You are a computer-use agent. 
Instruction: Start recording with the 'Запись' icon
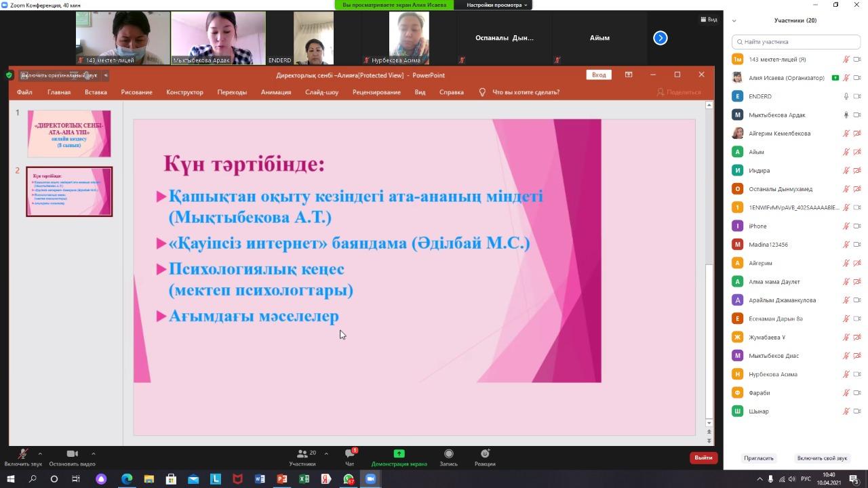coord(448,454)
